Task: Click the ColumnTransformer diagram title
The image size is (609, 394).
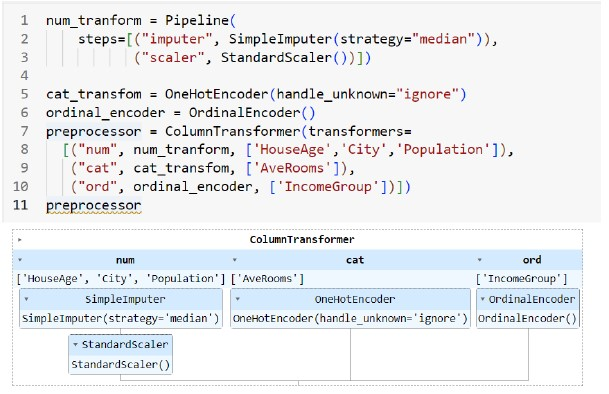Action: [302, 239]
